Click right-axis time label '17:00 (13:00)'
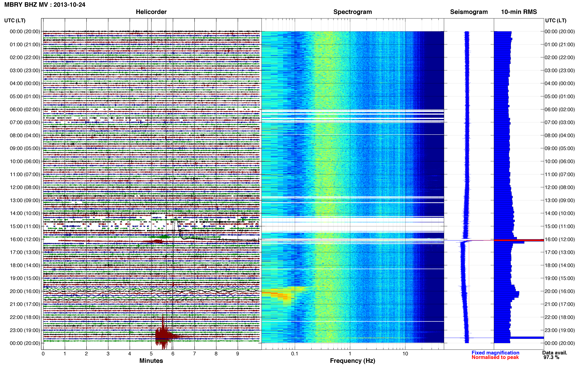The width and height of the screenshot is (588, 368). tap(560, 252)
